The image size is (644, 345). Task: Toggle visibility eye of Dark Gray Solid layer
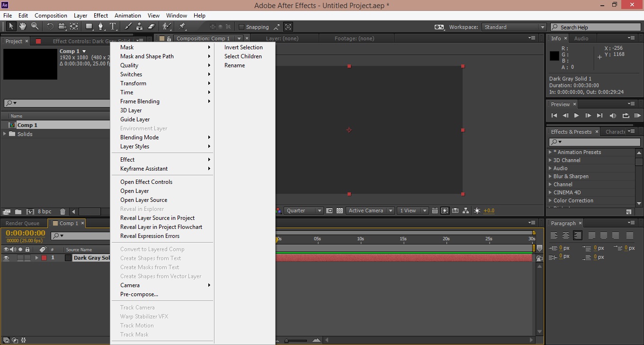click(x=7, y=258)
